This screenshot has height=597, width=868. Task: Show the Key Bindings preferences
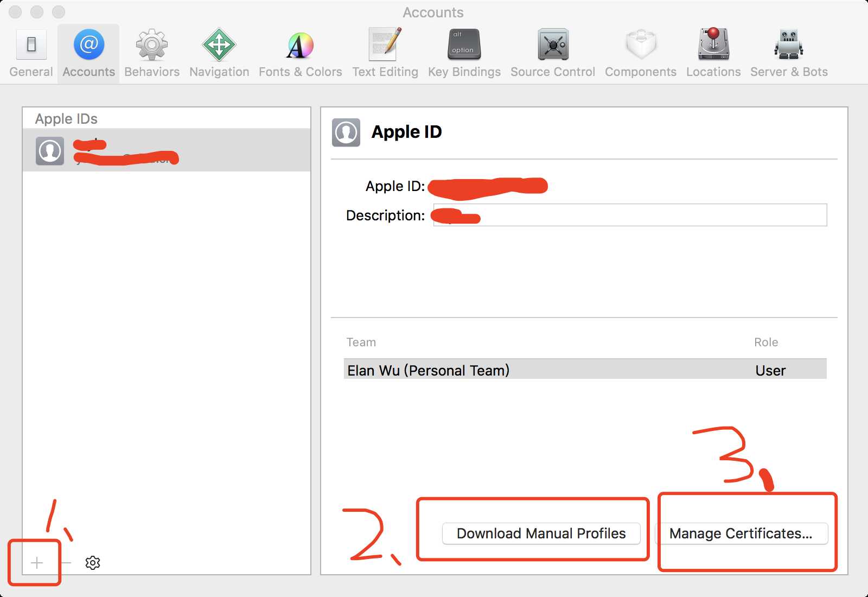[x=464, y=54]
